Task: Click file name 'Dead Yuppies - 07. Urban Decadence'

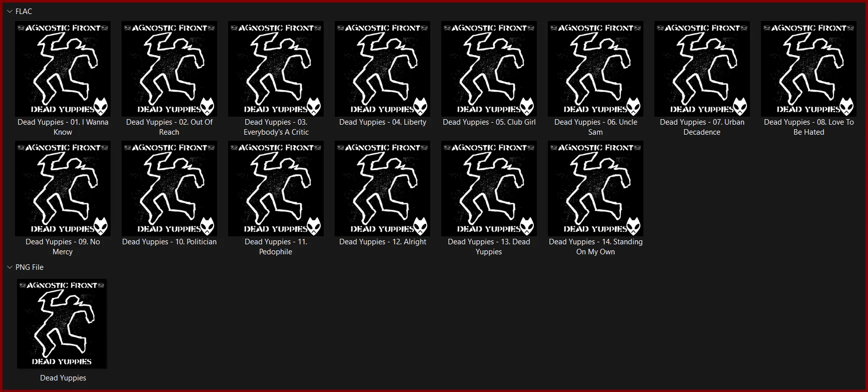Action: click(702, 127)
